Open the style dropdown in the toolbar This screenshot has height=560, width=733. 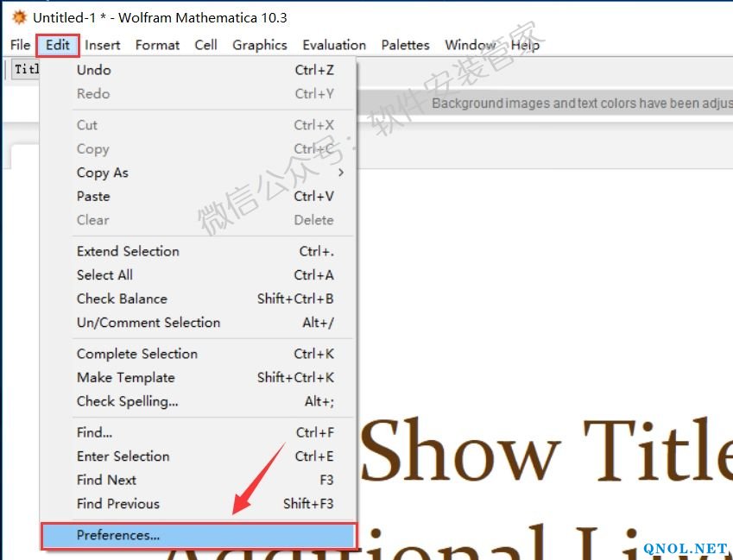pyautogui.click(x=24, y=70)
